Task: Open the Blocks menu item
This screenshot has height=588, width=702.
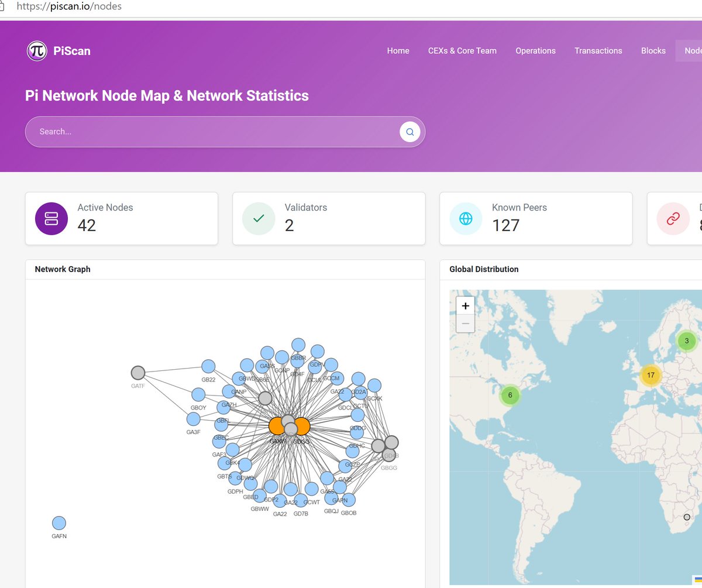Action: coord(653,51)
